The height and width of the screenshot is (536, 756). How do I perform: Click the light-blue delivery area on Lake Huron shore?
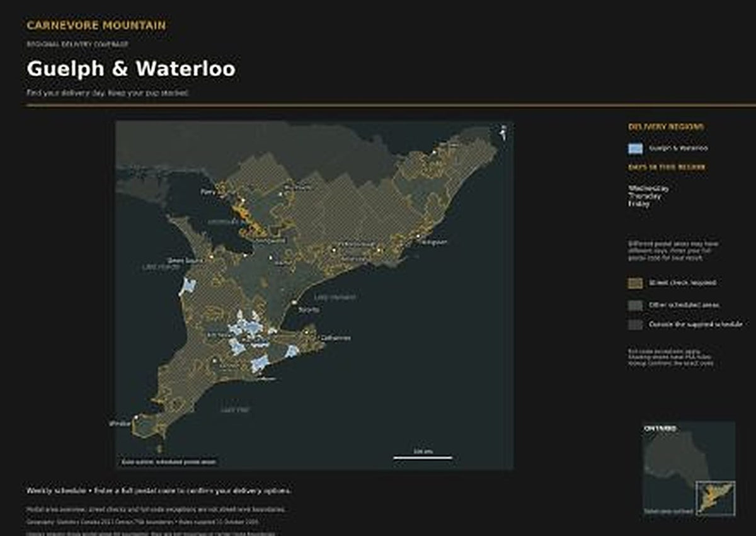click(x=187, y=287)
